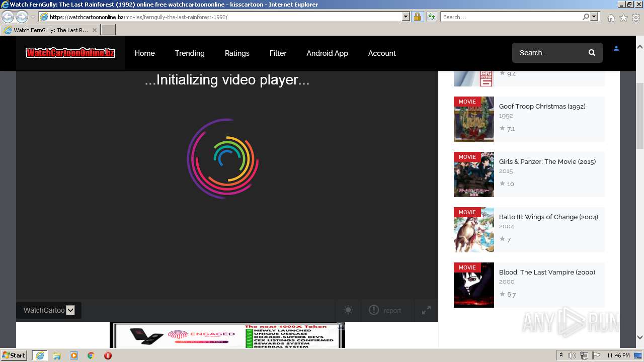Open Goof Troop Christmas (1992) title

click(x=542, y=106)
